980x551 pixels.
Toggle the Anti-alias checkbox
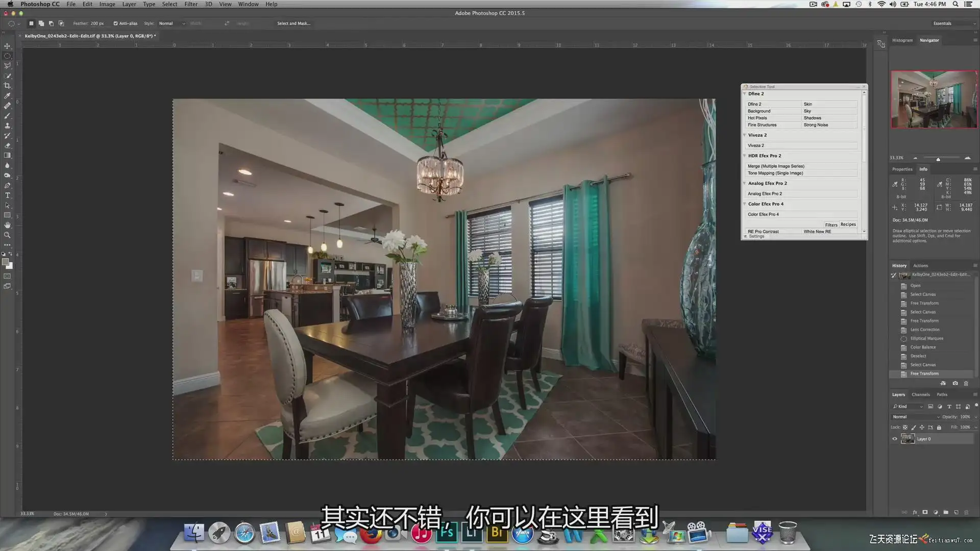coord(115,23)
